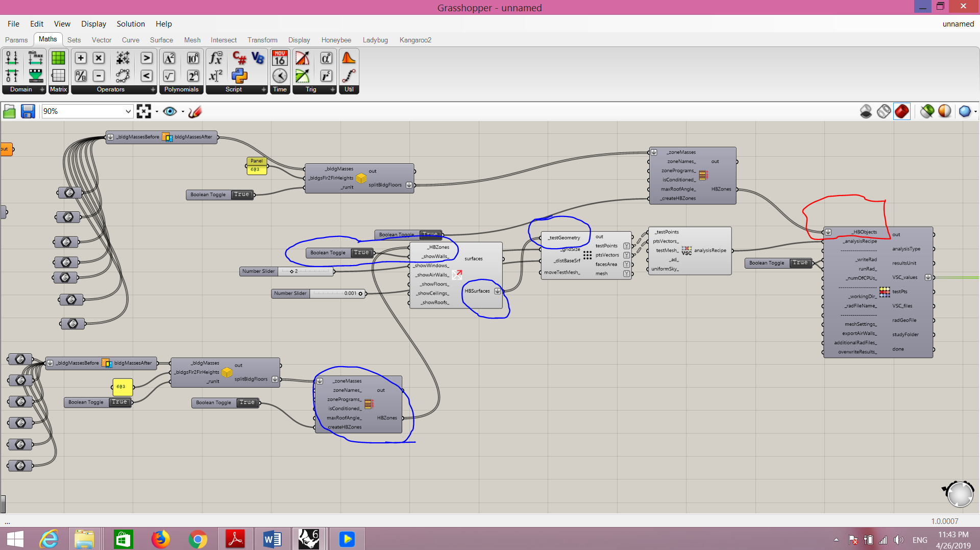
Task: Click the sketch markup pen icon
Action: pos(195,111)
